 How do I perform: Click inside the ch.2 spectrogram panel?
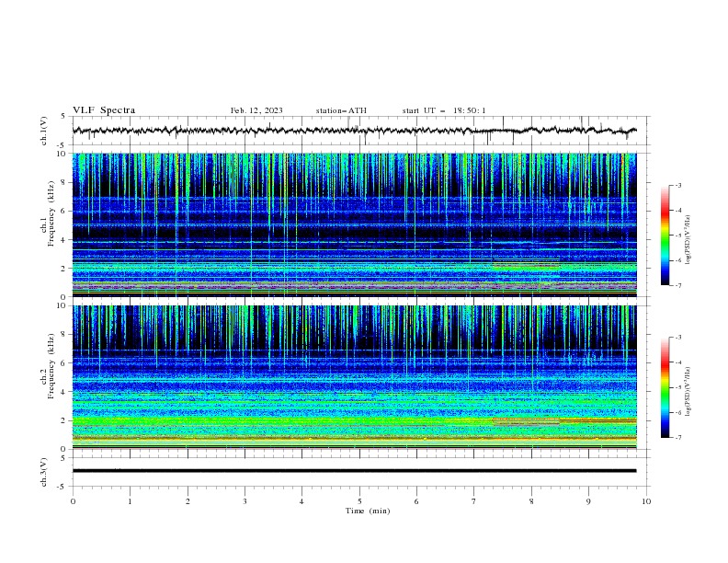pyautogui.click(x=354, y=377)
